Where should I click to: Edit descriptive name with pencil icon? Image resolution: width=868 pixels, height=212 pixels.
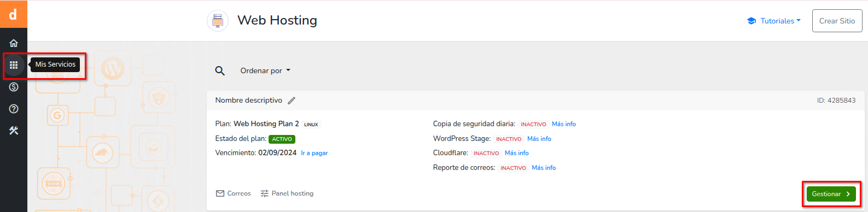coord(292,101)
